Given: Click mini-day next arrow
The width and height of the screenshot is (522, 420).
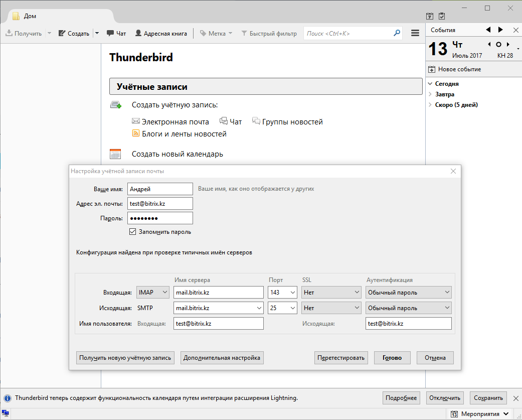Looking at the screenshot, I should [x=508, y=44].
